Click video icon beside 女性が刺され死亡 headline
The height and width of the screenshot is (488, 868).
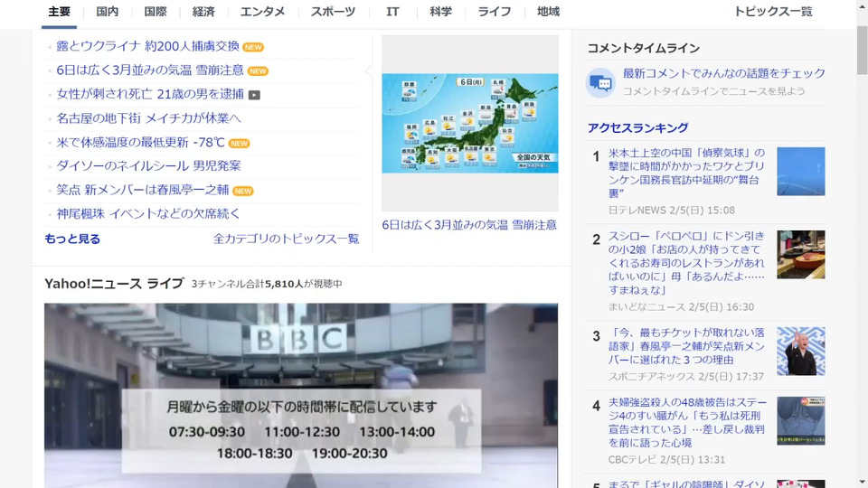pyautogui.click(x=254, y=95)
